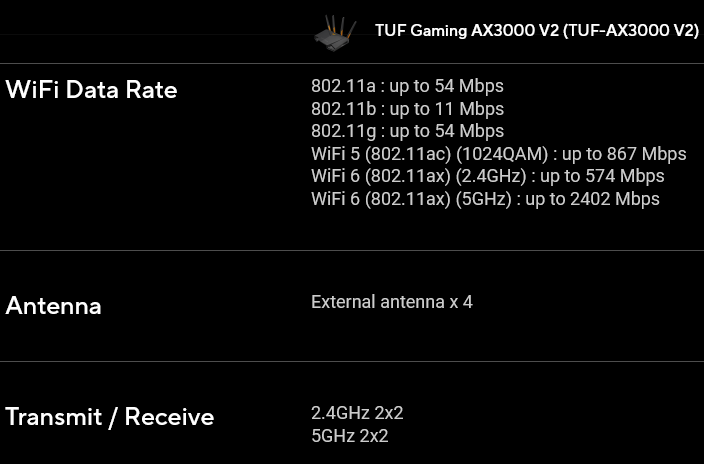Screen dimensions: 704x464
Task: Click the TUF router product thumbnail image
Action: pyautogui.click(x=335, y=34)
